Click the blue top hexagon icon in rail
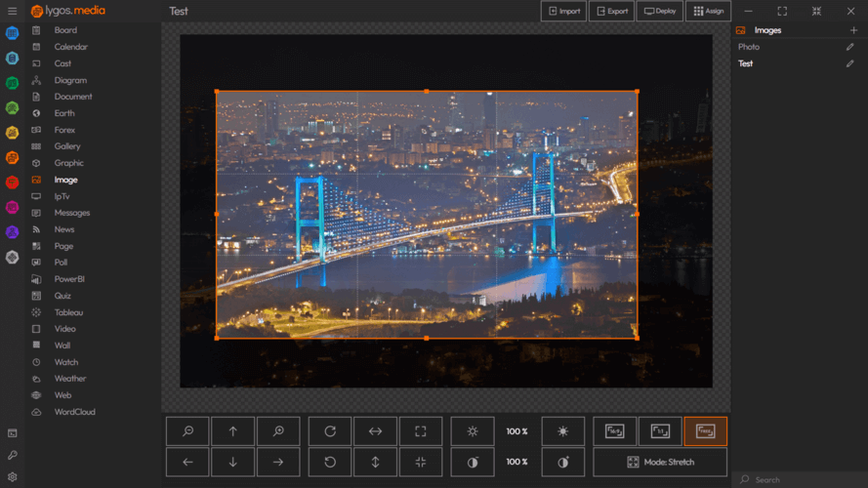This screenshot has width=868, height=488. coord(12,33)
